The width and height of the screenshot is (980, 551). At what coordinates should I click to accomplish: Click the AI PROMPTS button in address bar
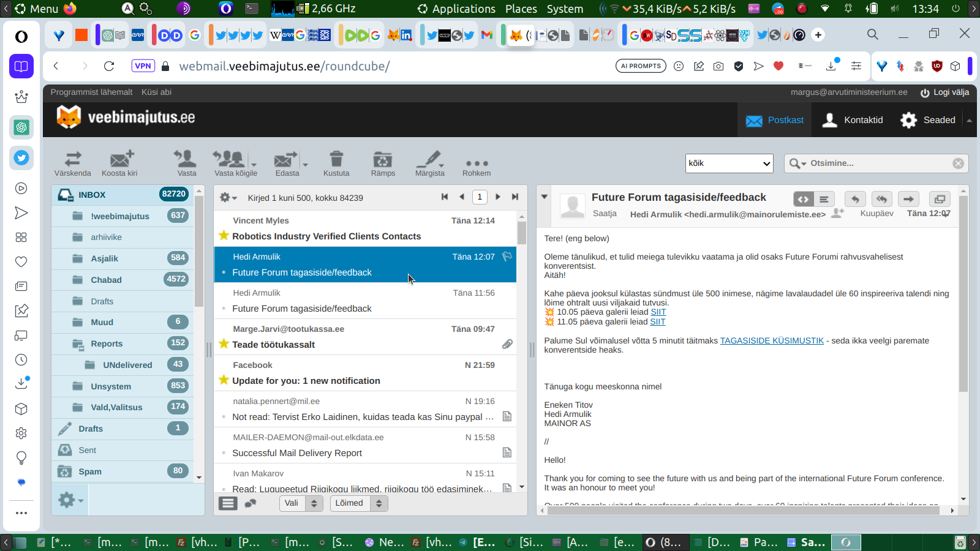(641, 66)
